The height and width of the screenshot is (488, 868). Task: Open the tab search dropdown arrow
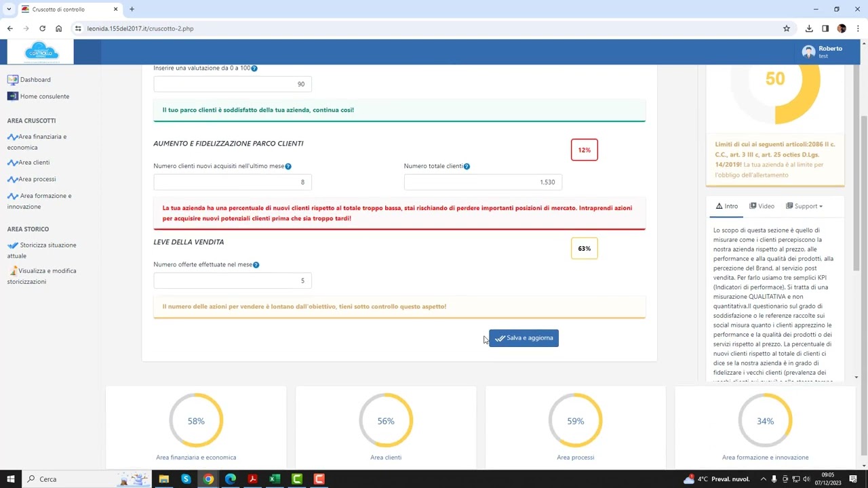9,9
